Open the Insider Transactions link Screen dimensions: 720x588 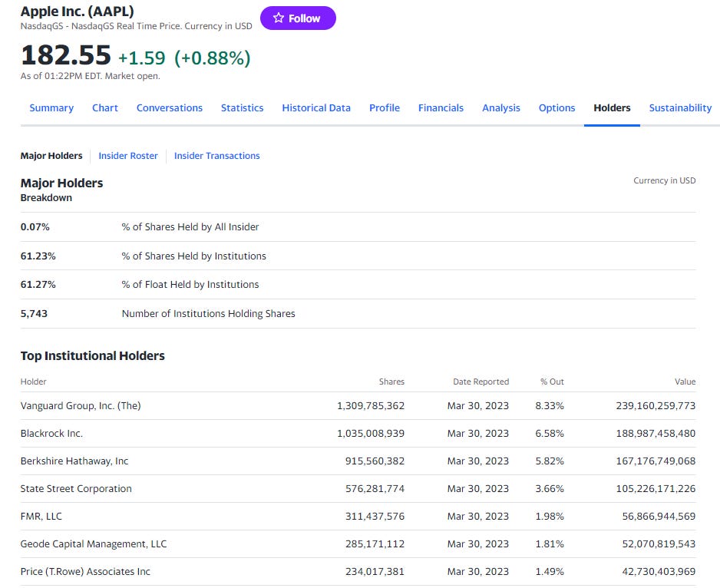pos(216,156)
